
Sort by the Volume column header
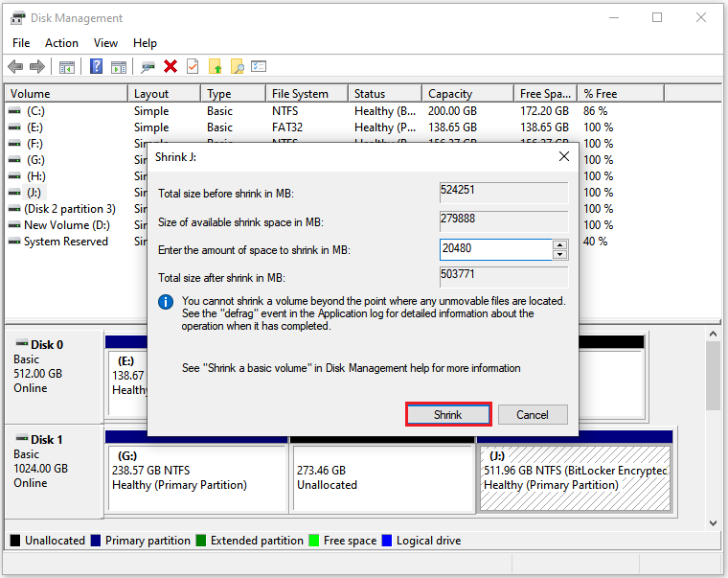point(66,93)
